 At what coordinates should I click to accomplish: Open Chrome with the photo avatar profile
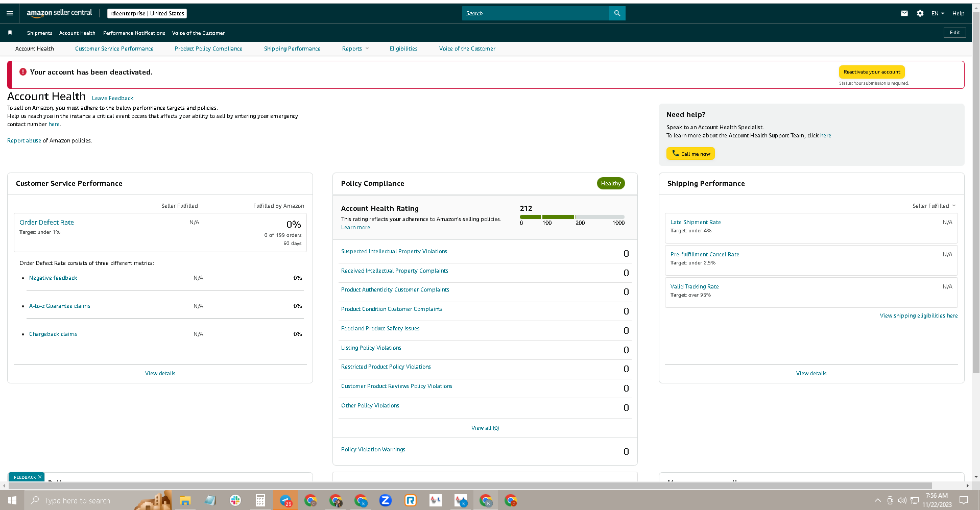click(x=336, y=500)
